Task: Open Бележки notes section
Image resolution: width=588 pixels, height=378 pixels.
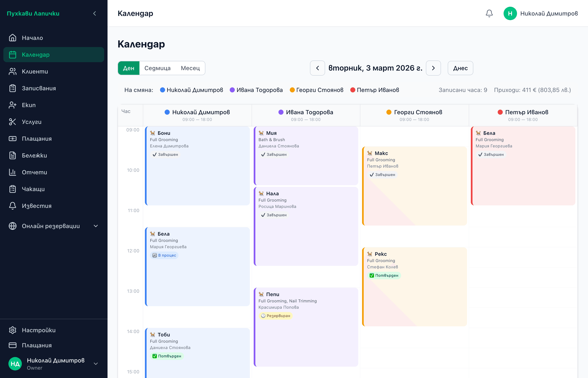Action: click(x=34, y=155)
